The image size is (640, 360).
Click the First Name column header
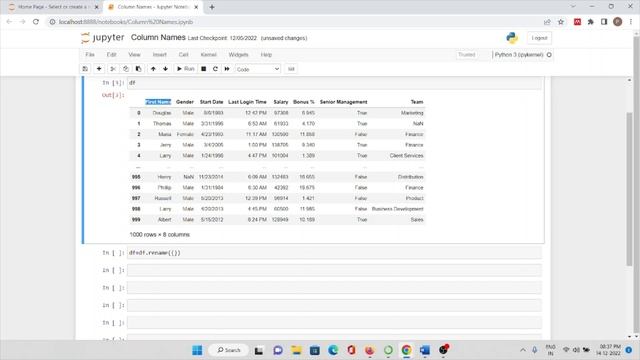[x=158, y=102]
